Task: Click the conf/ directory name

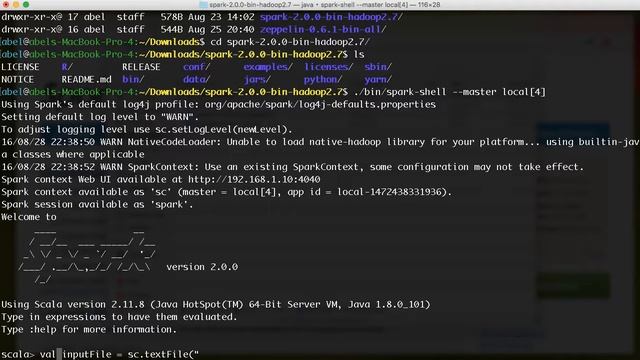Action: tap(196, 67)
